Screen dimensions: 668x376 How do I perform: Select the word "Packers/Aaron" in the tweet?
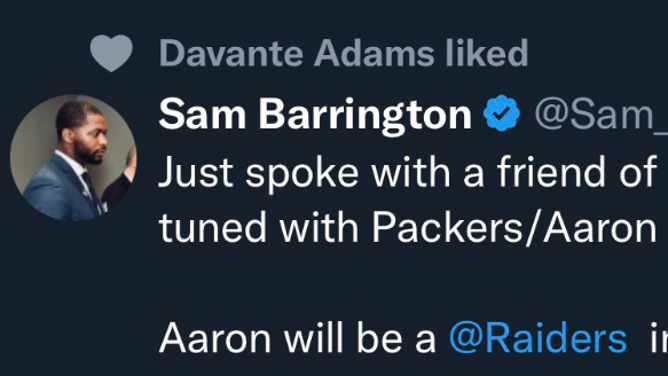coord(514,227)
